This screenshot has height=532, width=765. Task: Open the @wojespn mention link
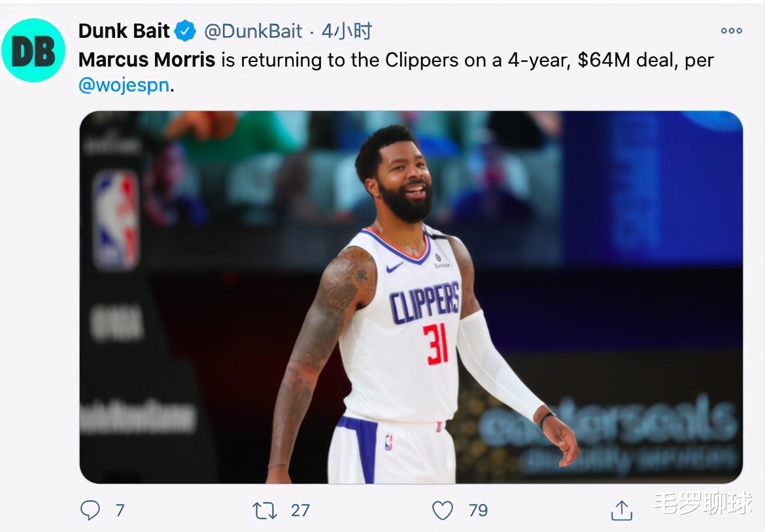[x=124, y=86]
